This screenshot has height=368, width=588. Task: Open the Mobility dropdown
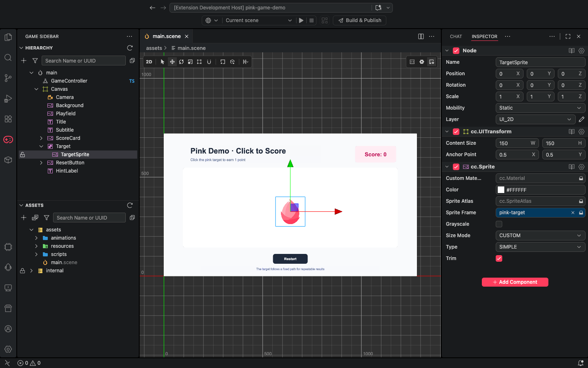click(540, 108)
